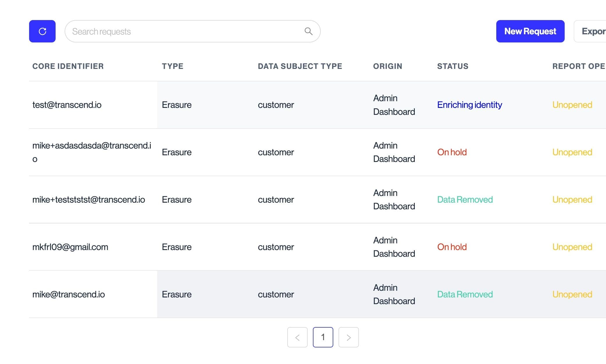The image size is (606, 364).
Task: Select page 1 in pagination
Action: (x=323, y=337)
